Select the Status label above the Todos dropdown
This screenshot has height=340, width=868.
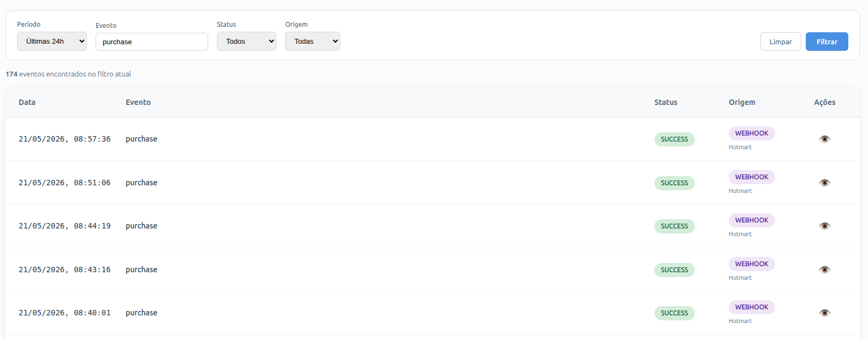point(226,25)
